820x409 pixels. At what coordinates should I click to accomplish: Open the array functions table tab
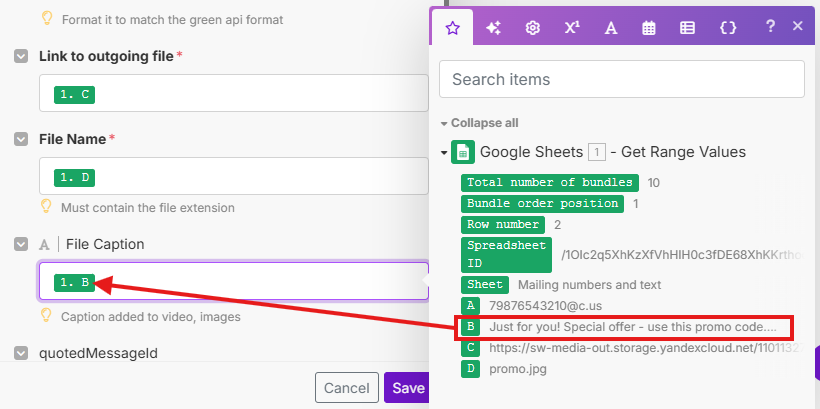[x=688, y=28]
